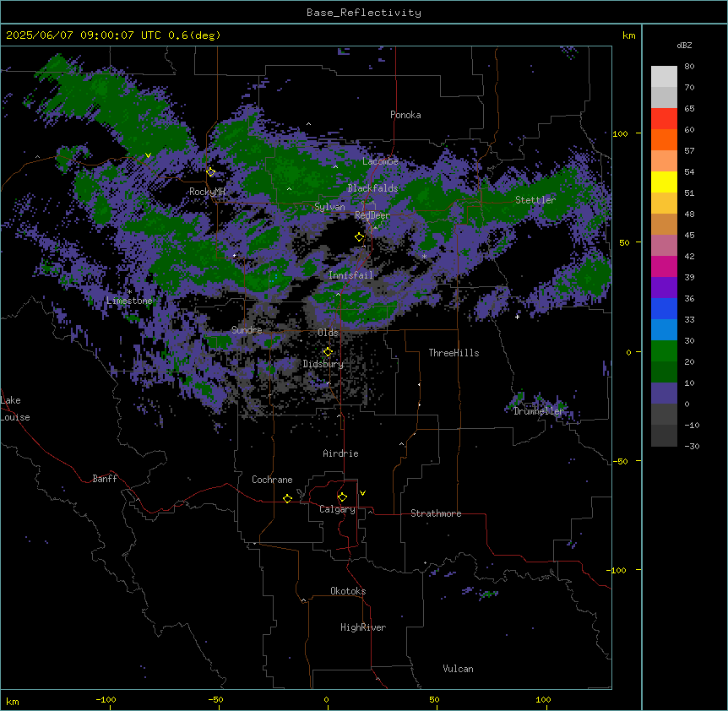Image resolution: width=728 pixels, height=711 pixels.
Task: Click the Limestone label
Action: pos(129,301)
